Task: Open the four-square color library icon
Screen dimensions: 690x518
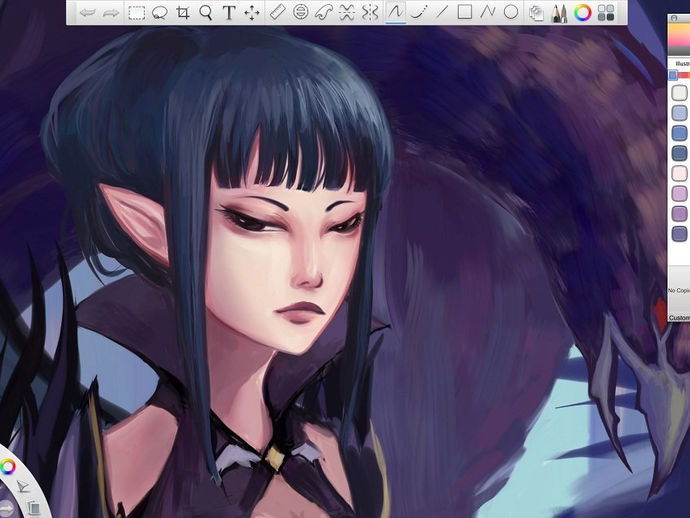Action: (x=606, y=13)
